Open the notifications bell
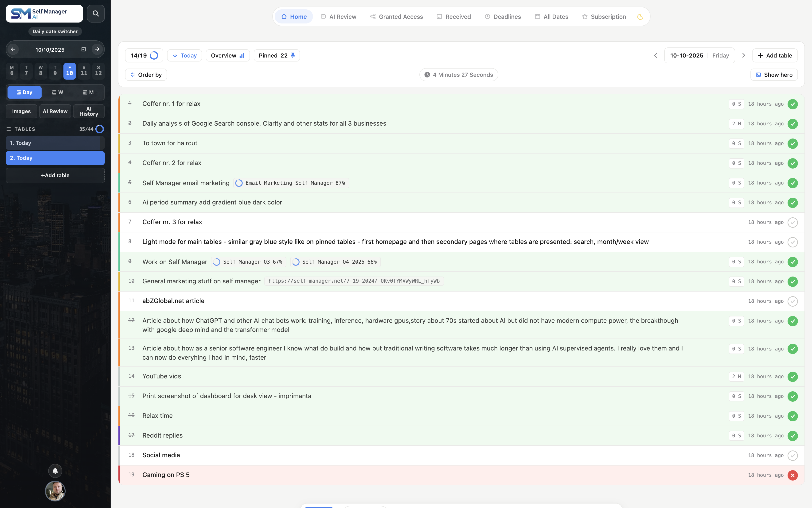This screenshot has height=508, width=812. click(55, 471)
